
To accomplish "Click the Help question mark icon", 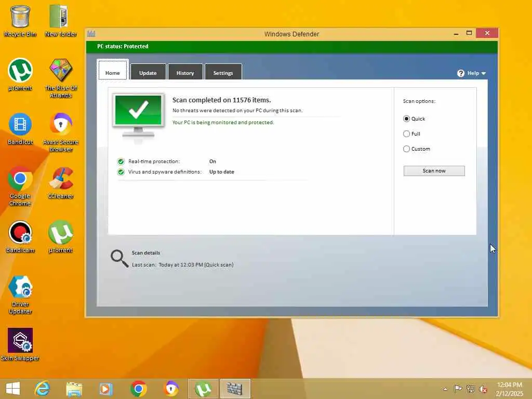I will click(461, 73).
